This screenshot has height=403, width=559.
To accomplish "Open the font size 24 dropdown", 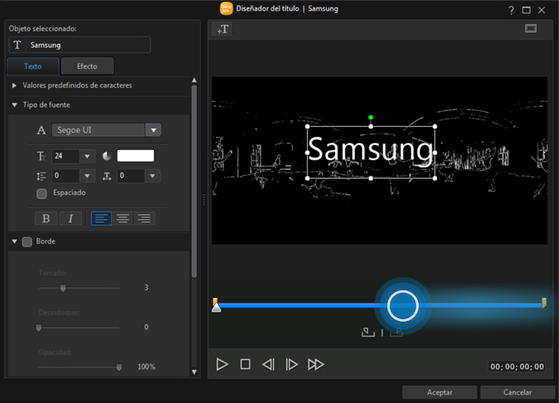I will tap(87, 156).
